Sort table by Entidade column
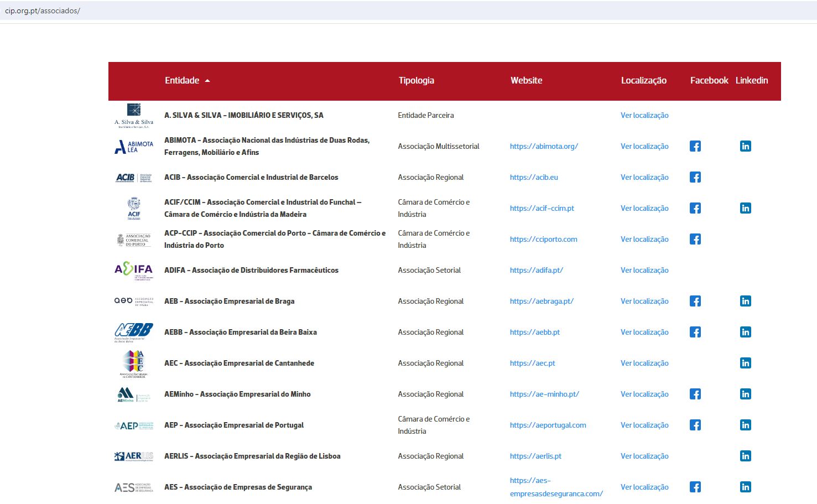The height and width of the screenshot is (504, 817). coord(188,81)
